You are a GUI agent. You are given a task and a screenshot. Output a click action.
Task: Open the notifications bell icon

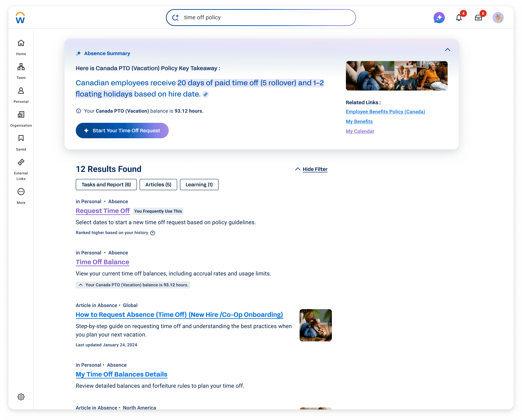459,18
